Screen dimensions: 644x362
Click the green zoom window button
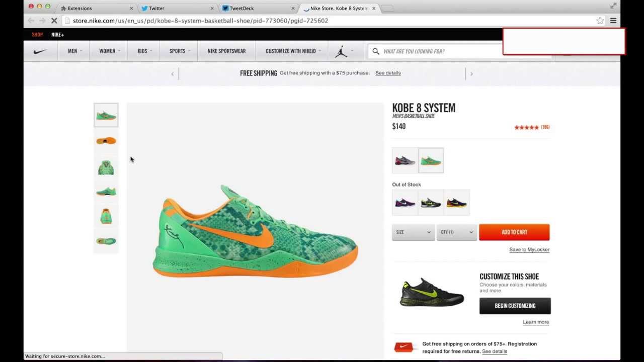pyautogui.click(x=48, y=7)
